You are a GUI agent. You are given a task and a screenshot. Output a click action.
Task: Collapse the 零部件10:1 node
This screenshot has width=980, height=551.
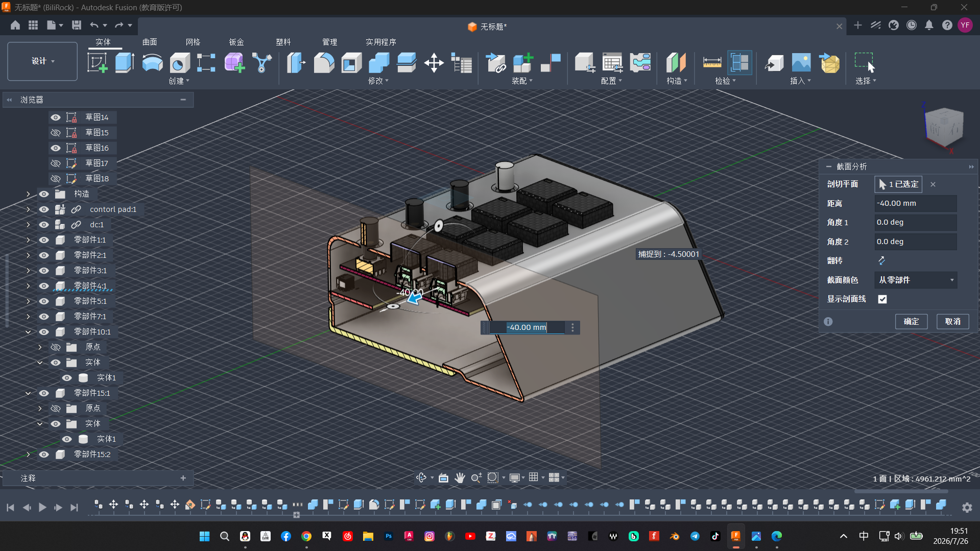(29, 332)
